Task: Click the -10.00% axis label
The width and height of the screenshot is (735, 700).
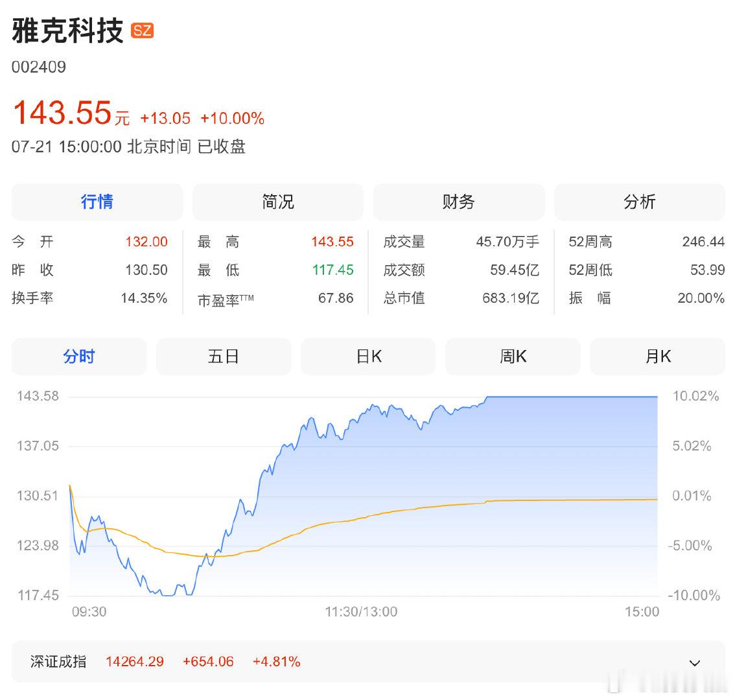Action: [x=694, y=596]
